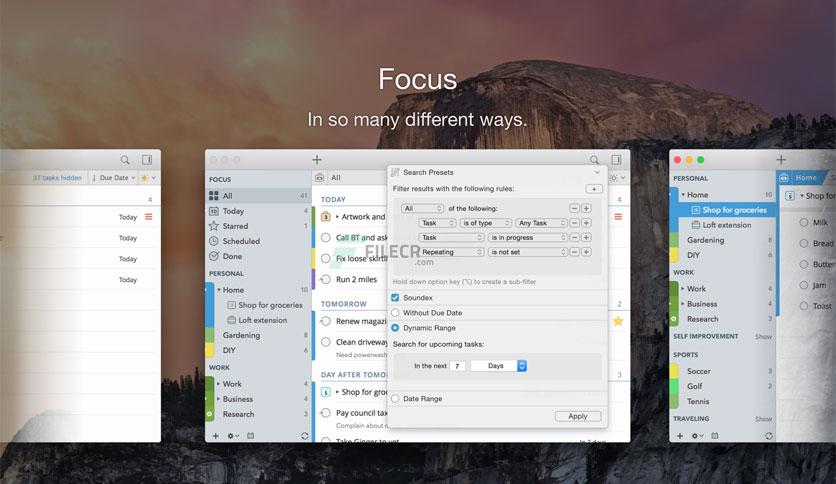This screenshot has height=484, width=836.
Task: Open the gear menu in center sidebar footer
Action: [x=232, y=435]
